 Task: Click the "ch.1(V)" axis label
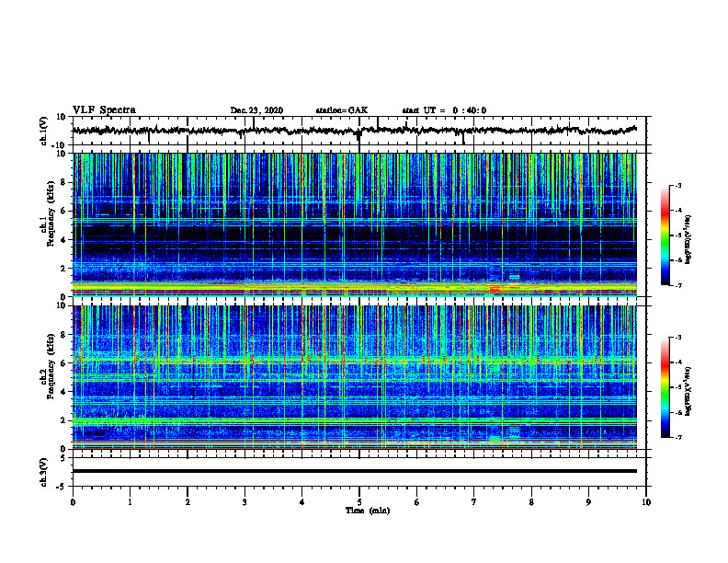tap(44, 131)
